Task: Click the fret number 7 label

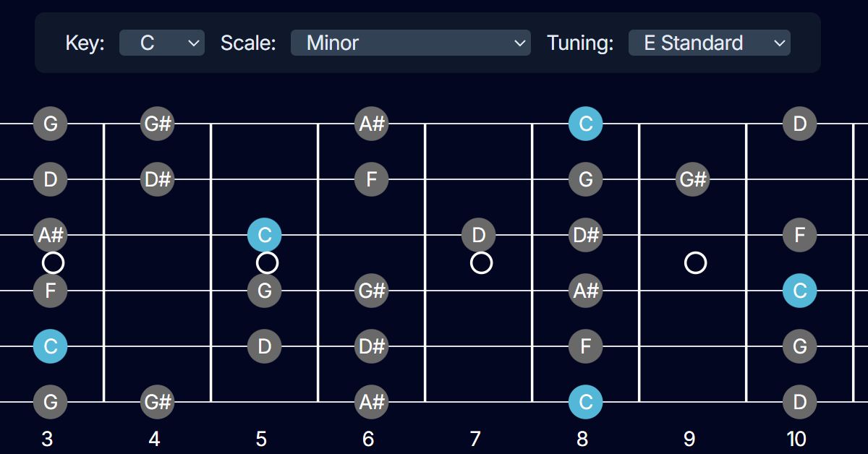Action: pos(475,438)
